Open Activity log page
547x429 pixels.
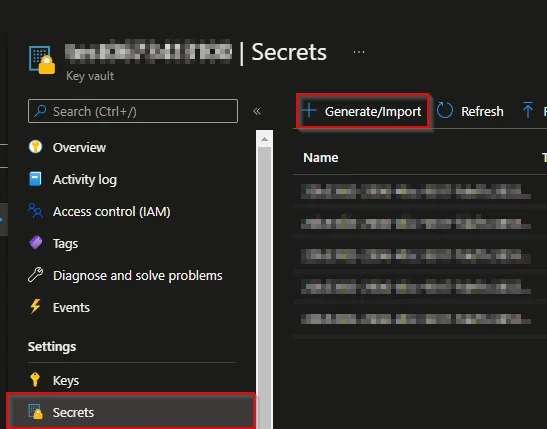(85, 180)
